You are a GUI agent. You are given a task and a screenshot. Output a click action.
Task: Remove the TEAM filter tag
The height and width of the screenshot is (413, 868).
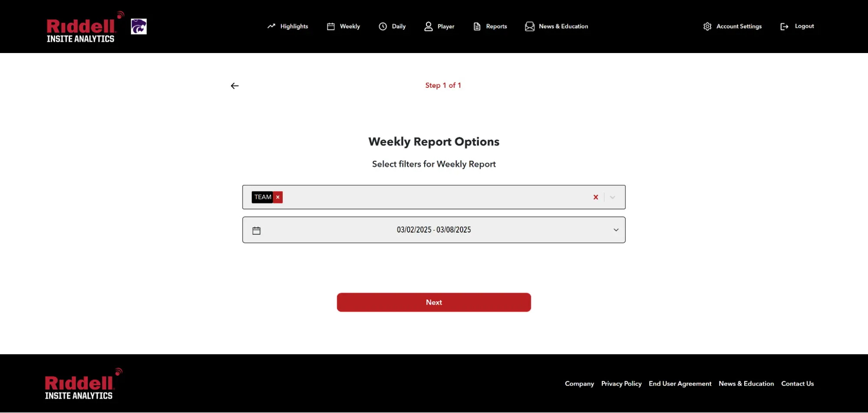coord(278,197)
